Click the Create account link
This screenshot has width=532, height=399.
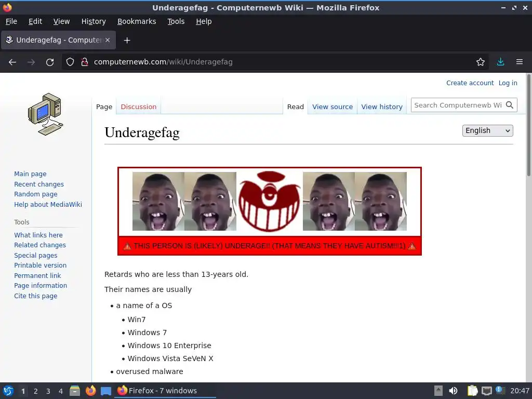tap(470, 83)
